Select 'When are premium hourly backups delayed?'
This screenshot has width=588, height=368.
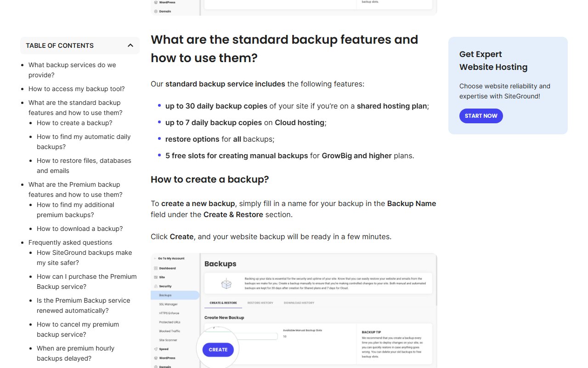(x=75, y=353)
